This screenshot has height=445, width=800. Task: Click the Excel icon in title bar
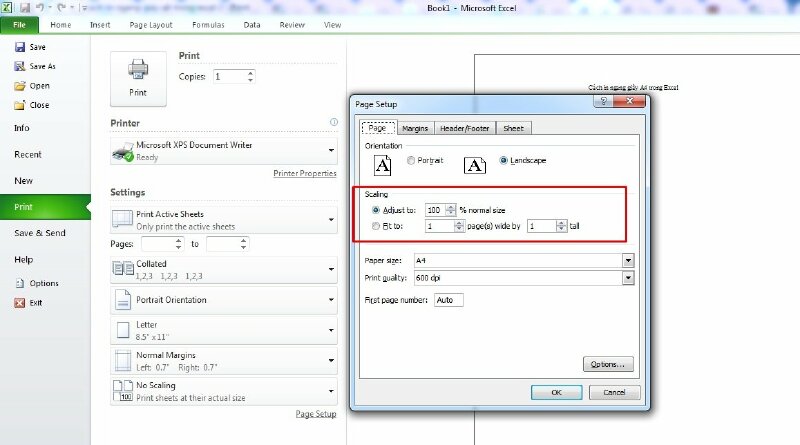pos(7,8)
